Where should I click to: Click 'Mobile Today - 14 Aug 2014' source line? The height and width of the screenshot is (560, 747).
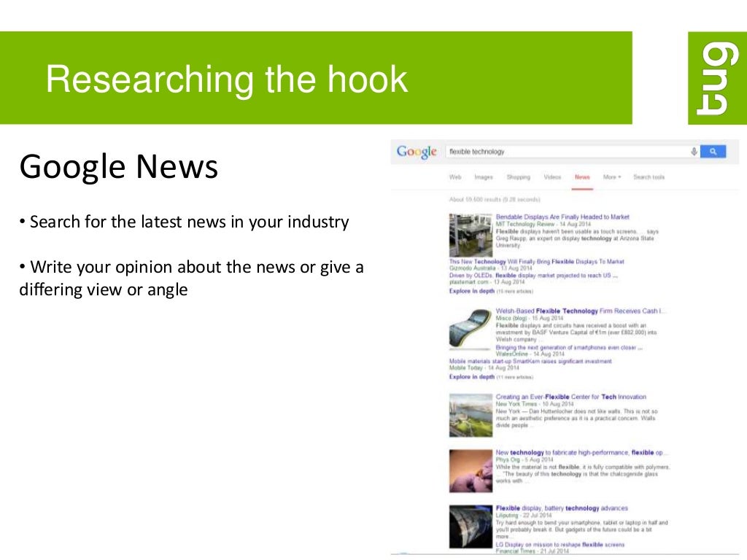(x=484, y=368)
